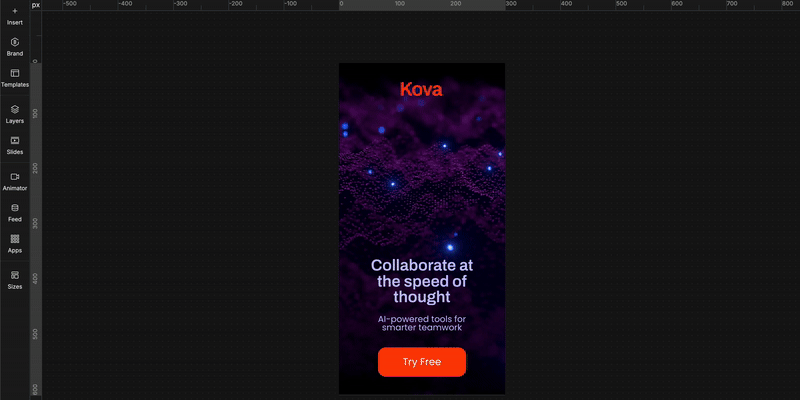800x400 pixels.
Task: Open the Apps grid panel
Action: pyautogui.click(x=15, y=243)
